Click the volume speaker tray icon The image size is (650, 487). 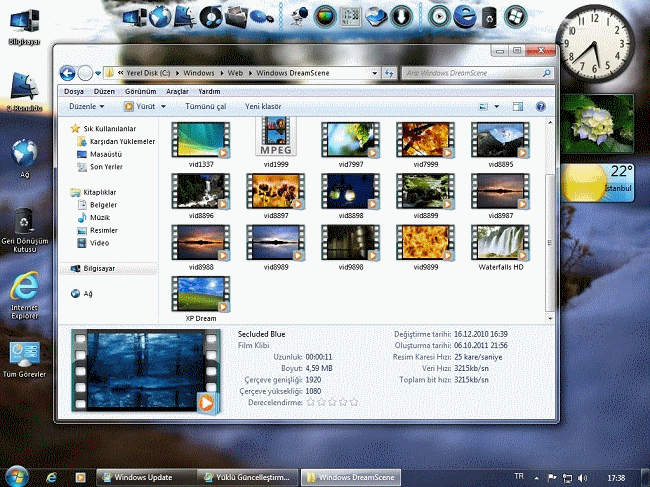tap(582, 478)
